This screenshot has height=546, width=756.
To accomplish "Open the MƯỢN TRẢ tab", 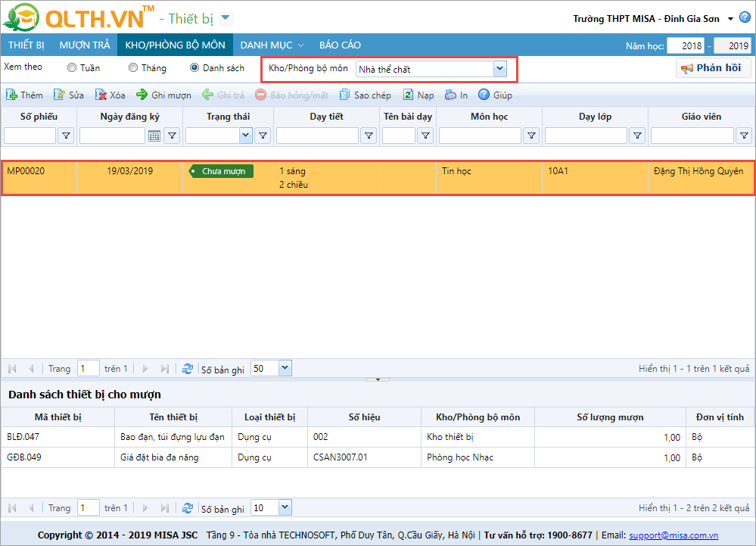I will point(84,45).
